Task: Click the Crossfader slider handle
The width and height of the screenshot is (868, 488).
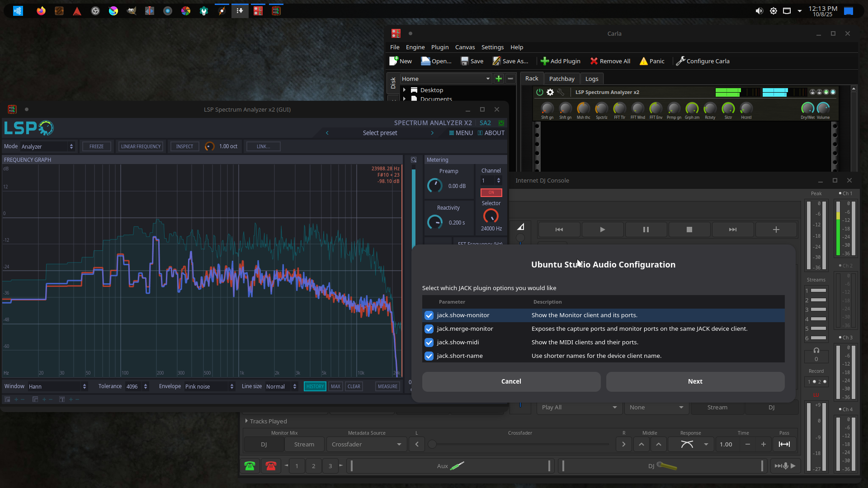Action: 432,445
